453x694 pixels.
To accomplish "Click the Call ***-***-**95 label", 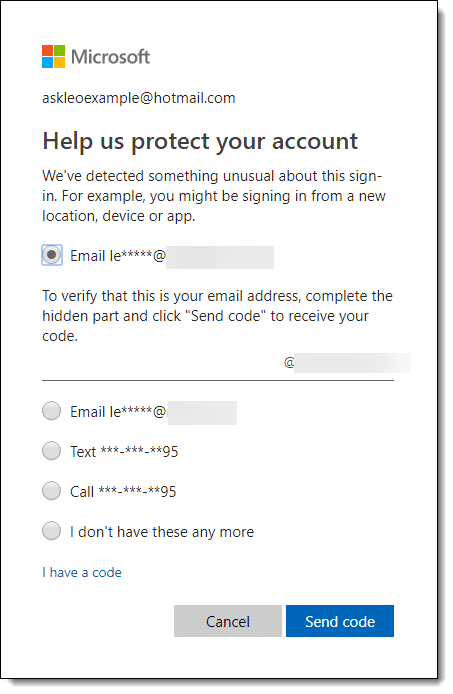I will pyautogui.click(x=123, y=492).
